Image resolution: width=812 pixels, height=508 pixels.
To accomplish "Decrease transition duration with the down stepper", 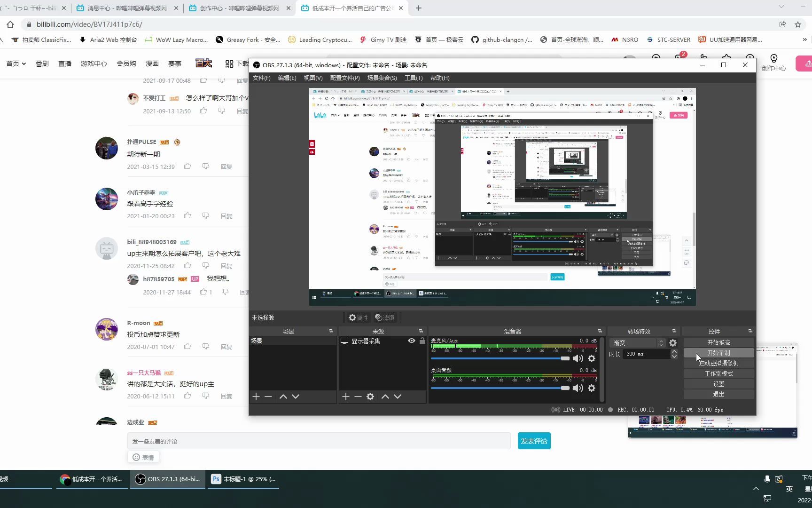I will (674, 357).
